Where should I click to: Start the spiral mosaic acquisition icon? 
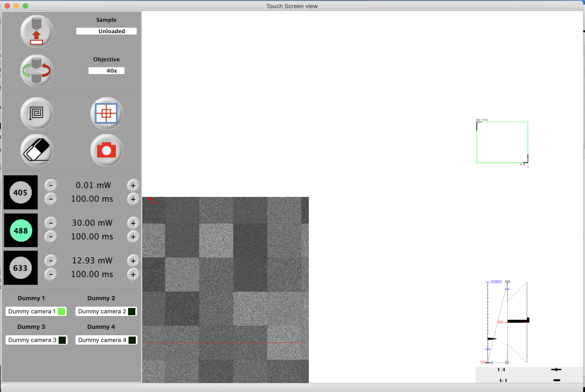(x=37, y=113)
